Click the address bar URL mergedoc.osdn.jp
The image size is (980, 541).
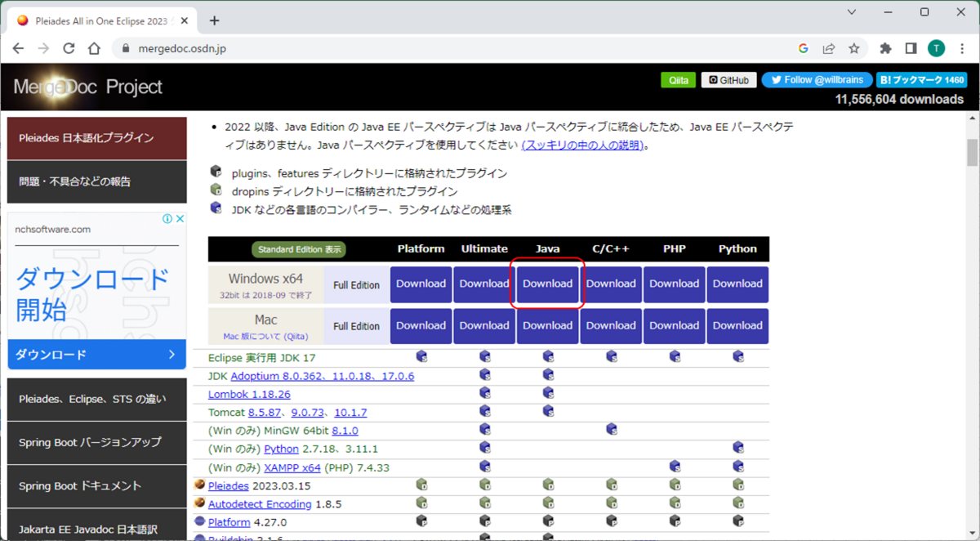click(180, 48)
